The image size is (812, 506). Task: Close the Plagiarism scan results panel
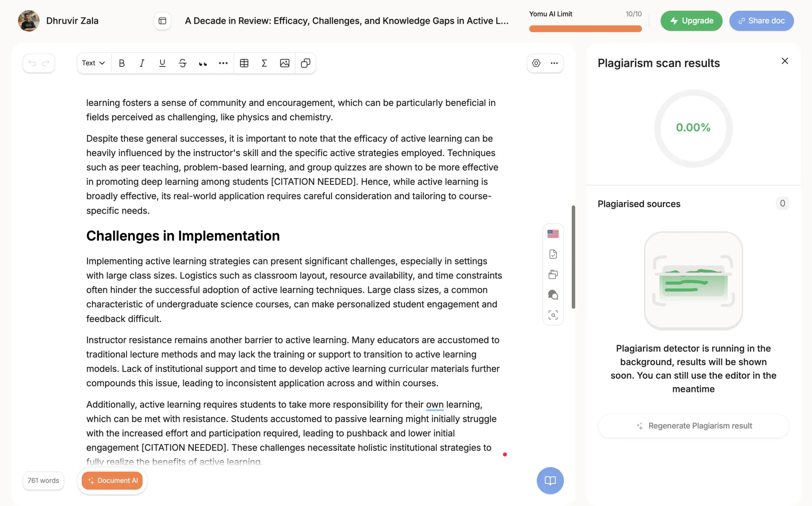pos(785,61)
